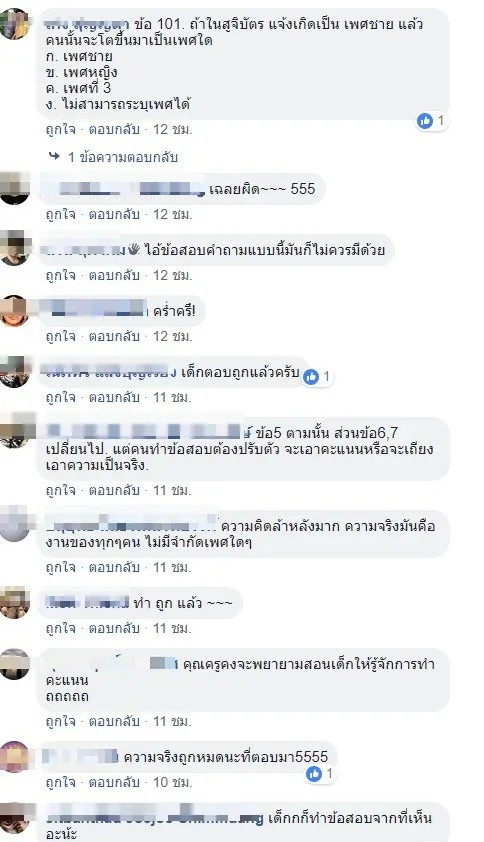Open the avatar next to ทำ ถูก แล้ว comment
Viewport: 484px width, 842px height.
(15, 603)
